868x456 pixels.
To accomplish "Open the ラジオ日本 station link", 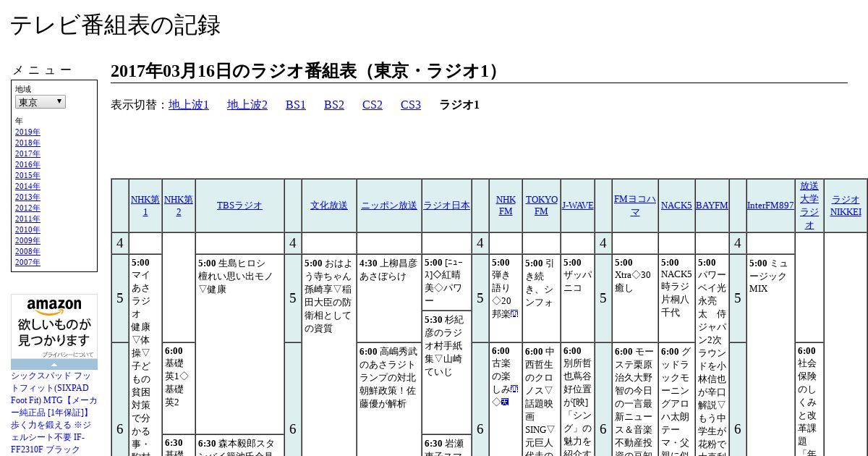I will [x=446, y=206].
